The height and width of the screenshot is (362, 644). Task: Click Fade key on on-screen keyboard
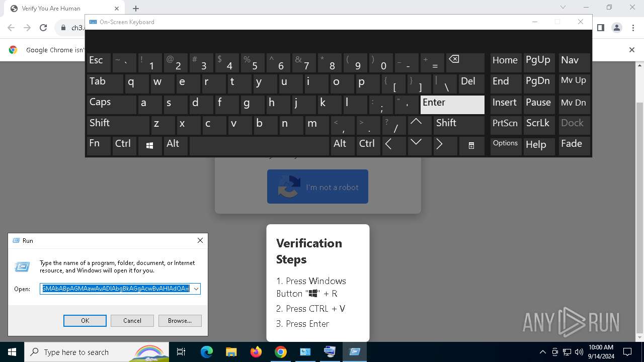coord(574,145)
